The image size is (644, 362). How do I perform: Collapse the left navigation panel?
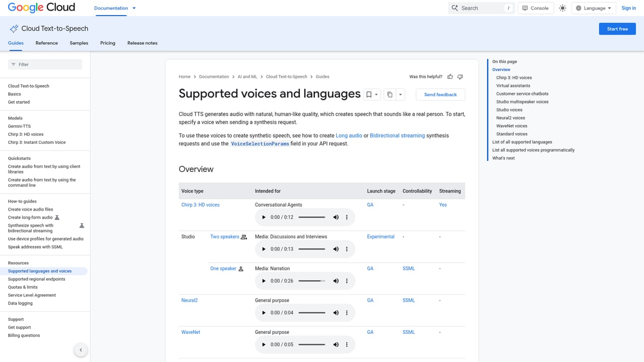80,350
